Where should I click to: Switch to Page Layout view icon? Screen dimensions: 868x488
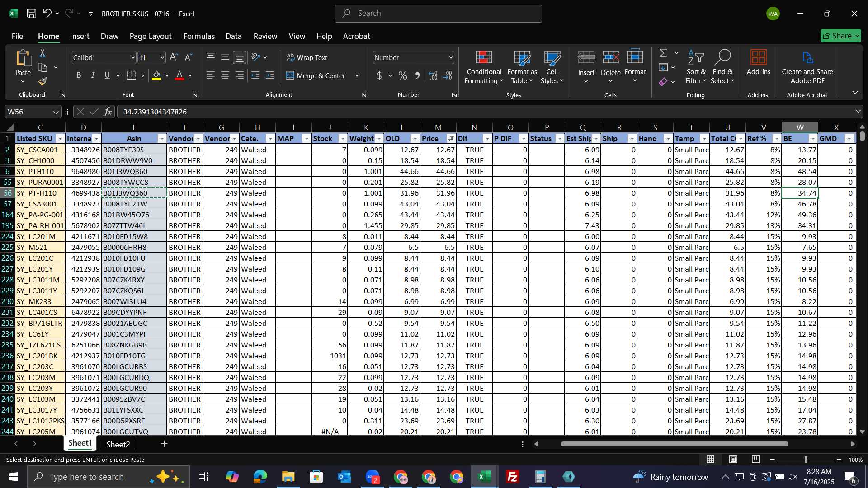(733, 460)
